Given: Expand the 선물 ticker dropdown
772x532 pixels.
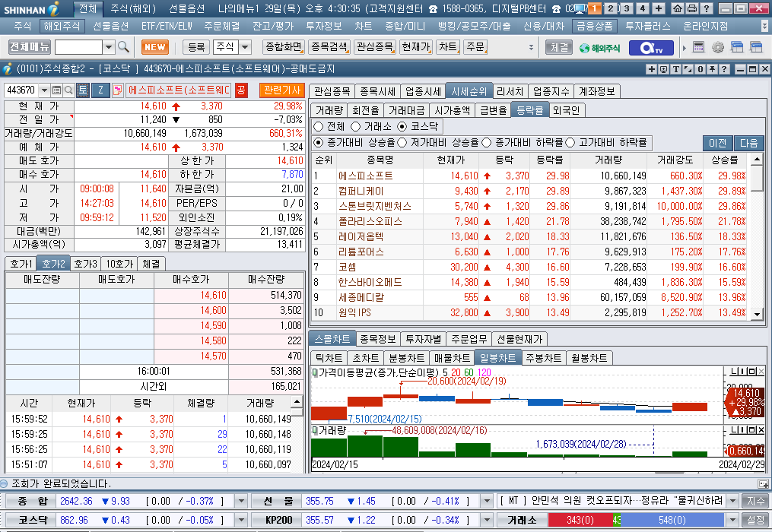Looking at the screenshot, I should point(487,501).
